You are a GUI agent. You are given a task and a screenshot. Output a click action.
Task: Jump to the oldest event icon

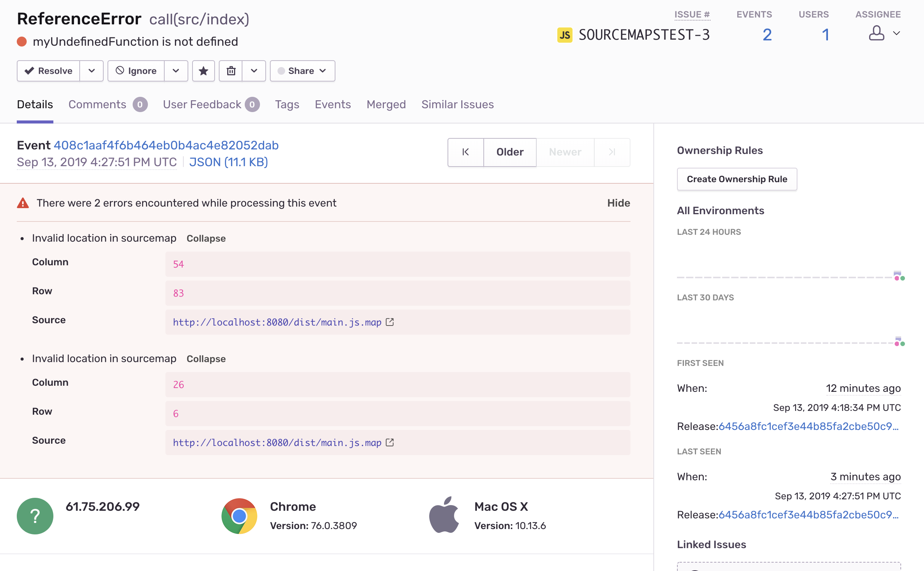pos(465,152)
